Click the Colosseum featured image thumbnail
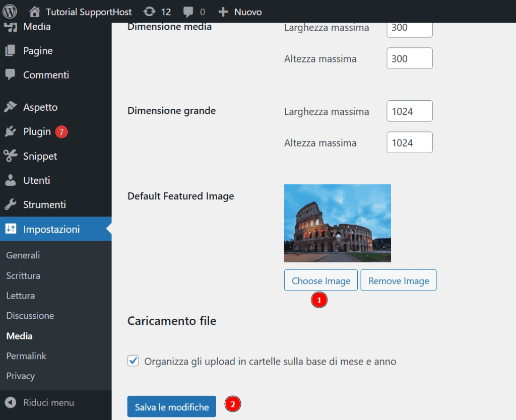Image resolution: width=516 pixels, height=420 pixels. [337, 223]
